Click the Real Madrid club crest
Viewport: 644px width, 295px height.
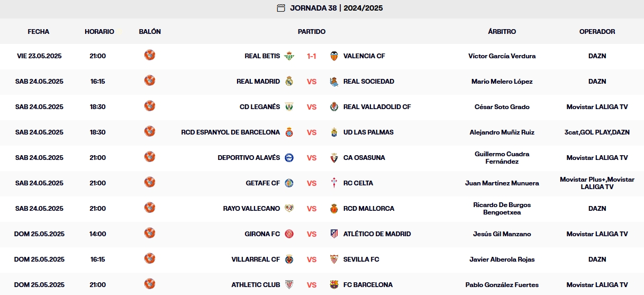coord(289,81)
